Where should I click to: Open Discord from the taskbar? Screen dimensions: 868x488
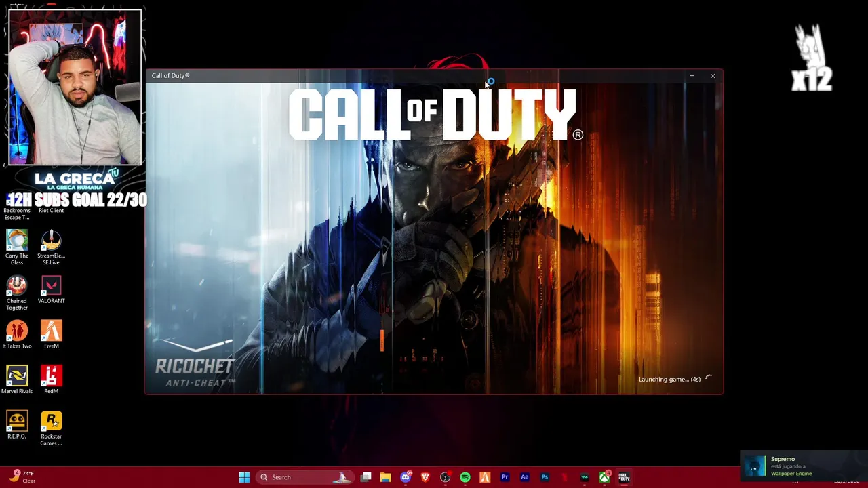(x=406, y=477)
